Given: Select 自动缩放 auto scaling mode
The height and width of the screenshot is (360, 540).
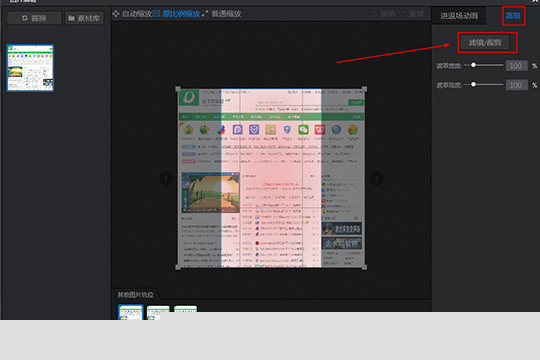Looking at the screenshot, I should 132,14.
